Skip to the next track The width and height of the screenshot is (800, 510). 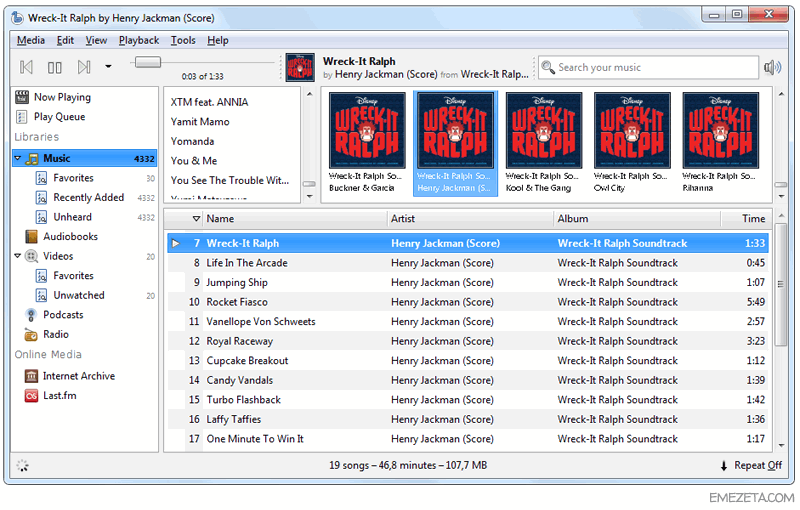click(x=84, y=67)
